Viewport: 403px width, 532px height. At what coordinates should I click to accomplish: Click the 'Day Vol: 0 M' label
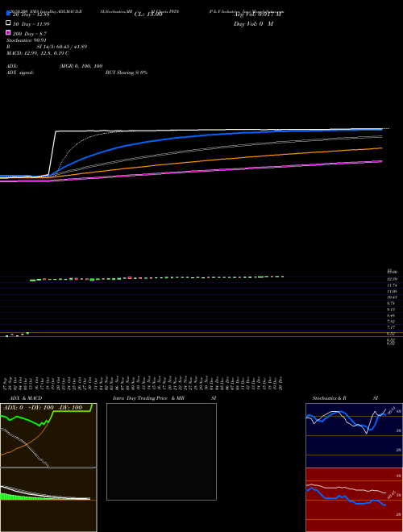[x=253, y=24]
